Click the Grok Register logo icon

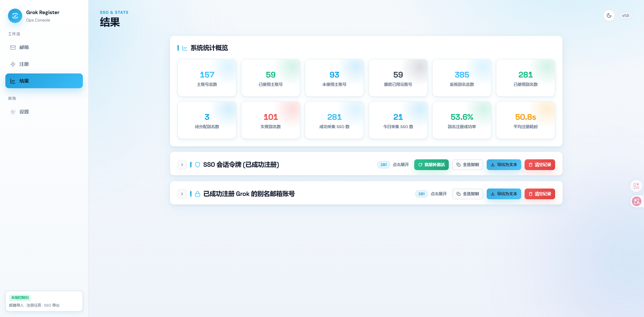pyautogui.click(x=15, y=16)
